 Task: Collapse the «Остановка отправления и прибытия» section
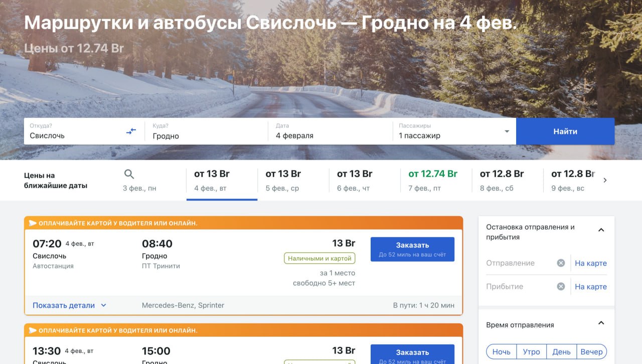(601, 229)
